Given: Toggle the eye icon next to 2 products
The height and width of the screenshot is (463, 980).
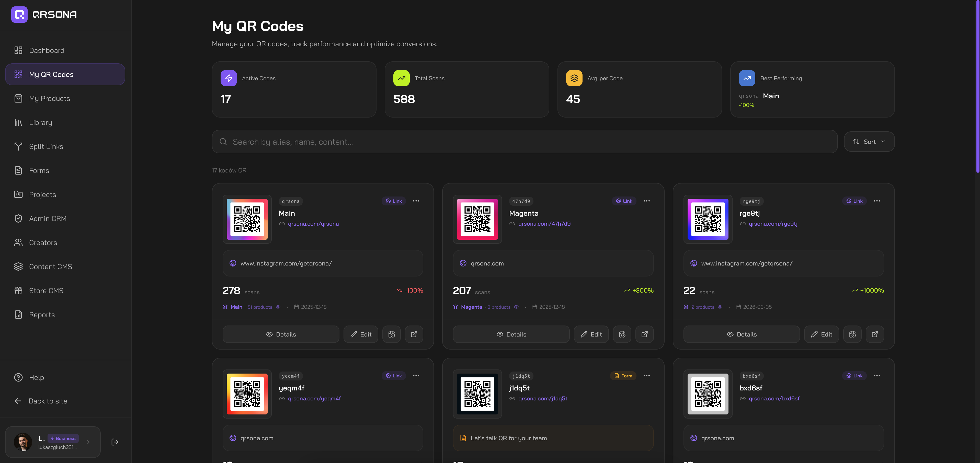Looking at the screenshot, I should 720,307.
